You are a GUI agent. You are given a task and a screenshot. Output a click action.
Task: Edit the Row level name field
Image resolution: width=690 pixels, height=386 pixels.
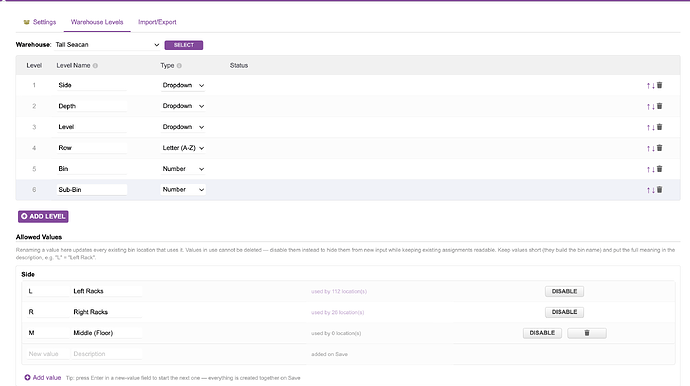pyautogui.click(x=92, y=148)
